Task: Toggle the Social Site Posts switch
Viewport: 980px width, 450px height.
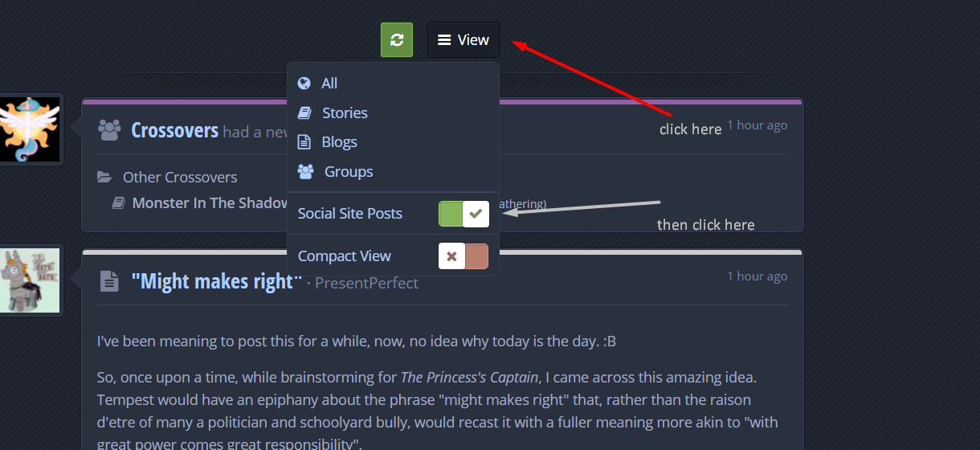Action: tap(463, 214)
